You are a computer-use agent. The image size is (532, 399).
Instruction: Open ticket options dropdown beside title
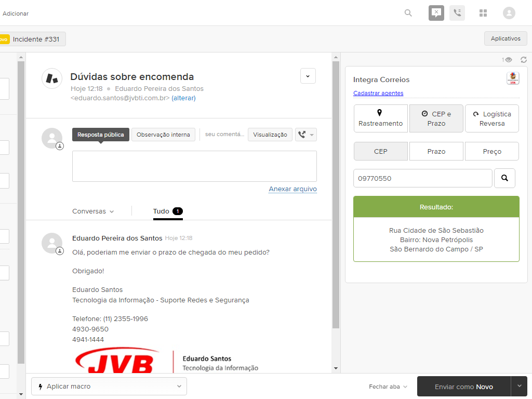(308, 76)
